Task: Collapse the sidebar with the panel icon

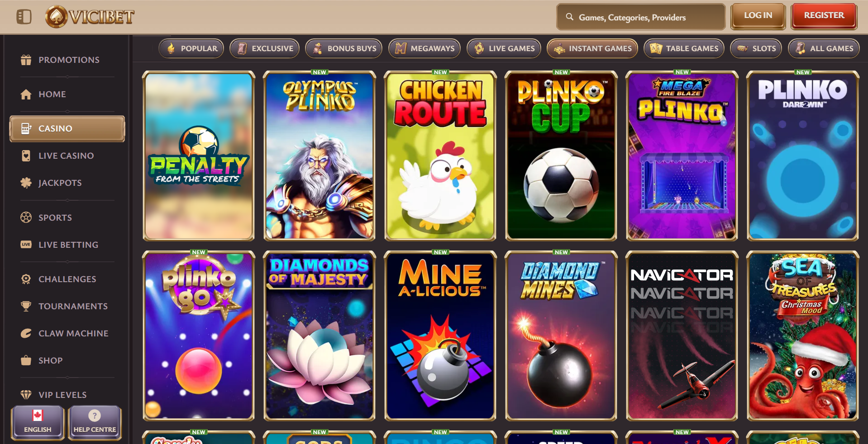Action: point(24,17)
